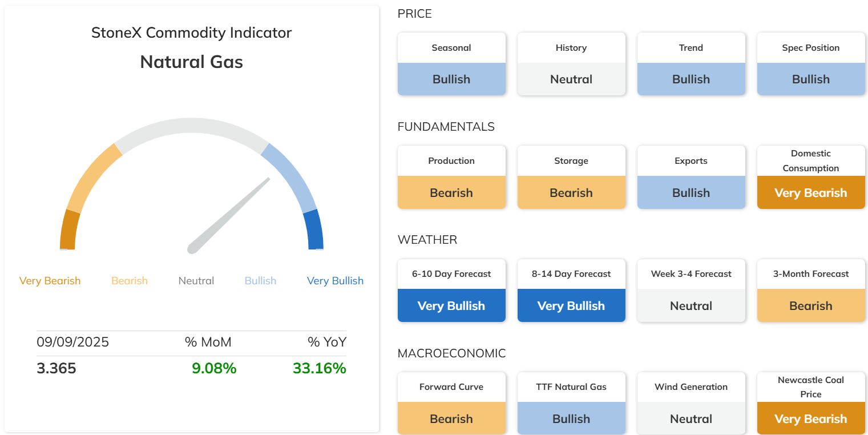The height and width of the screenshot is (435, 868).
Task: Select the TTF Natural Gas card
Action: pos(571,403)
